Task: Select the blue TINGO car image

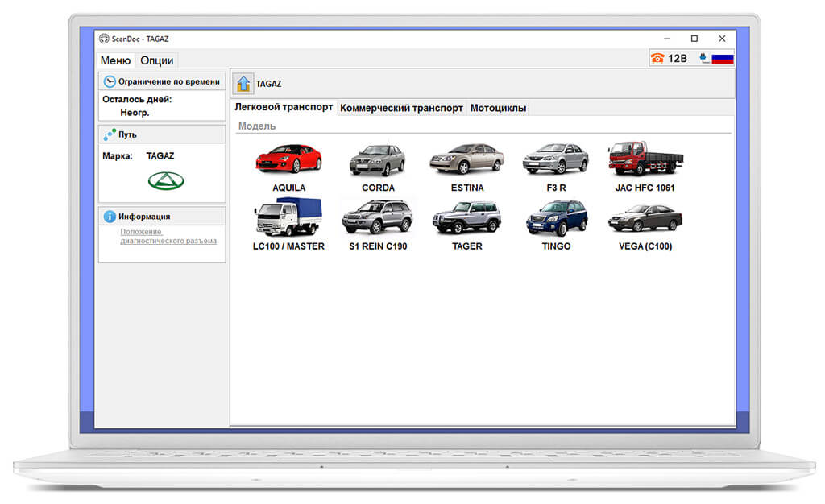Action: (x=556, y=217)
